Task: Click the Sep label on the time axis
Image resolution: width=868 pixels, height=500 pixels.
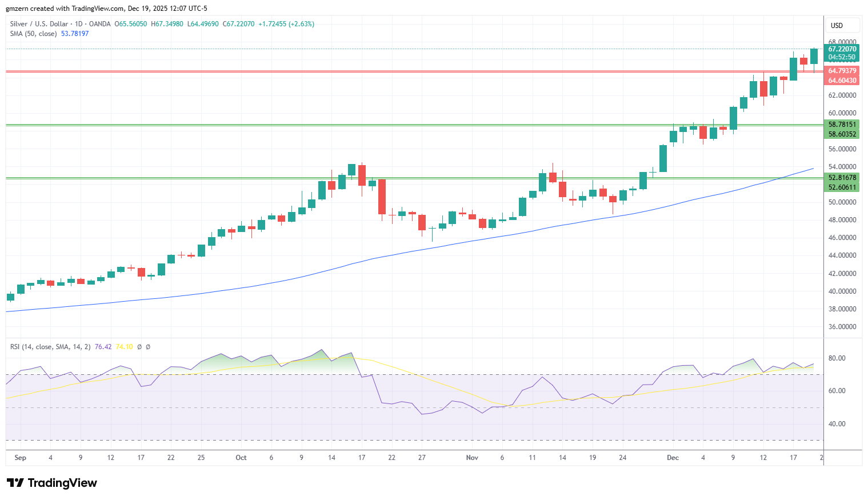Action: click(21, 458)
